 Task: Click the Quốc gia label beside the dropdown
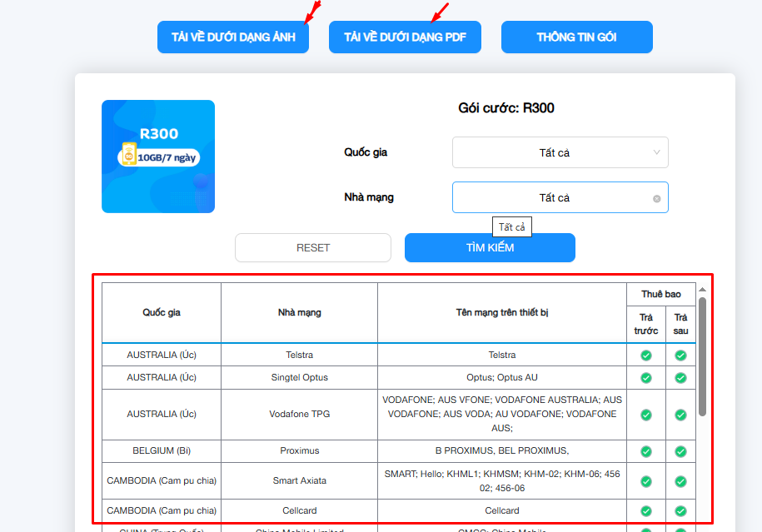coord(366,152)
